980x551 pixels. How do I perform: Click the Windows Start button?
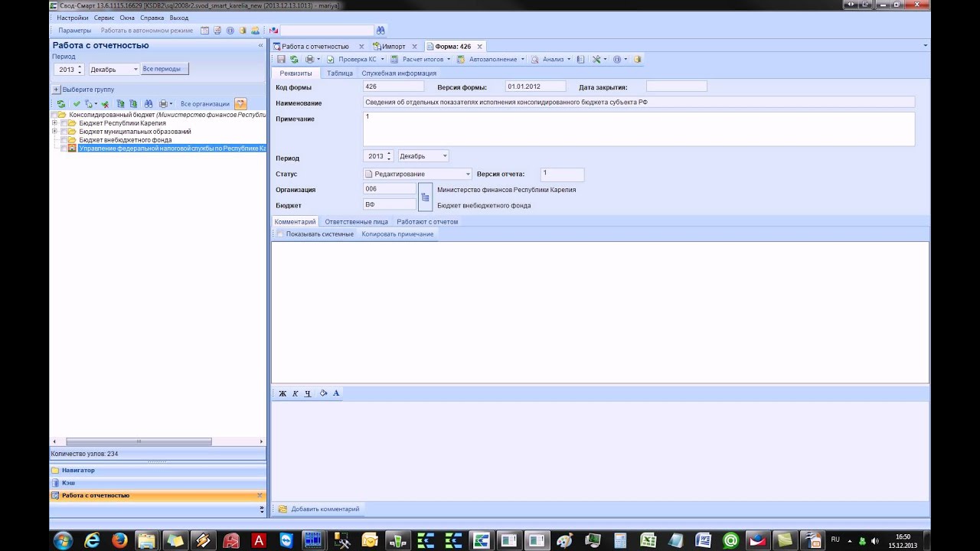click(x=63, y=540)
